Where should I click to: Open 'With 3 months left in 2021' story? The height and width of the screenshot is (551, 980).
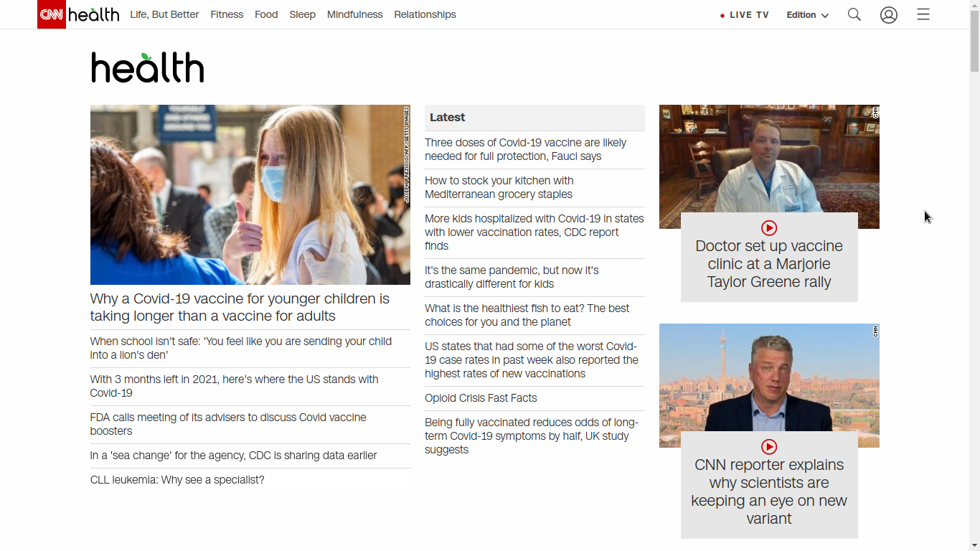click(x=235, y=386)
